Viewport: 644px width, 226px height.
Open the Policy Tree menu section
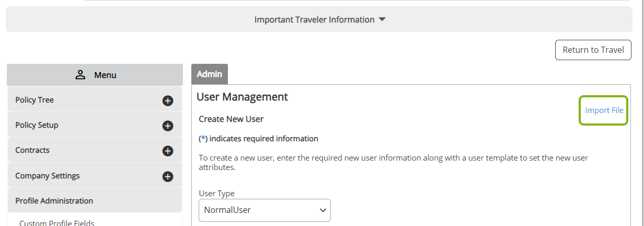tap(95, 100)
